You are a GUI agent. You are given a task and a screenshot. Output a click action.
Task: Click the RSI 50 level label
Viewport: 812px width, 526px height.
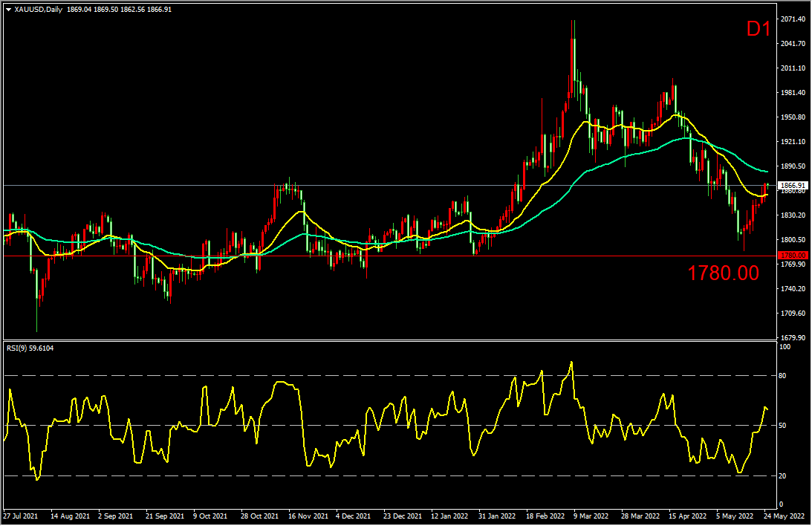(782, 425)
